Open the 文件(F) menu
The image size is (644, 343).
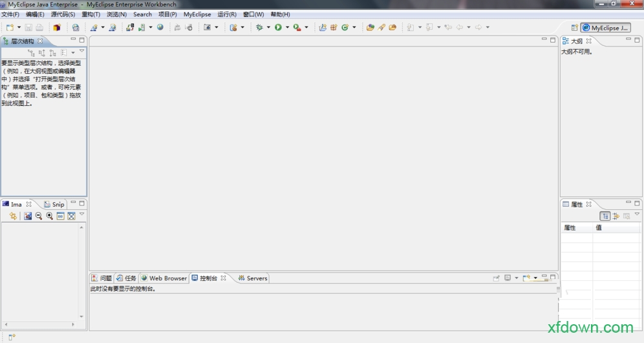(x=10, y=14)
